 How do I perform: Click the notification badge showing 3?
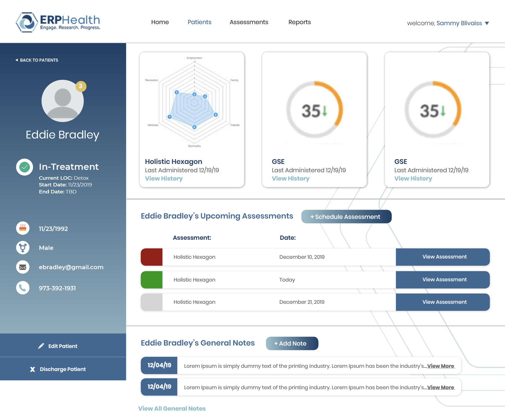pyautogui.click(x=81, y=86)
